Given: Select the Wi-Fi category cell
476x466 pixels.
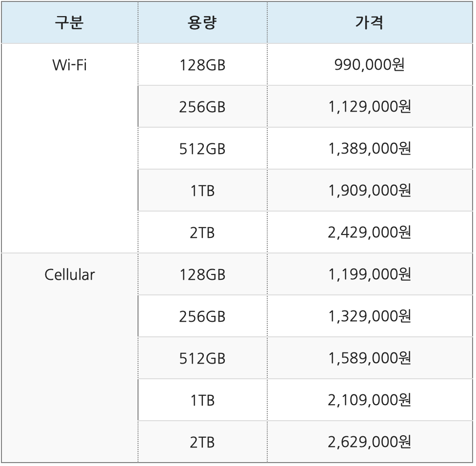Looking at the screenshot, I should [71, 64].
